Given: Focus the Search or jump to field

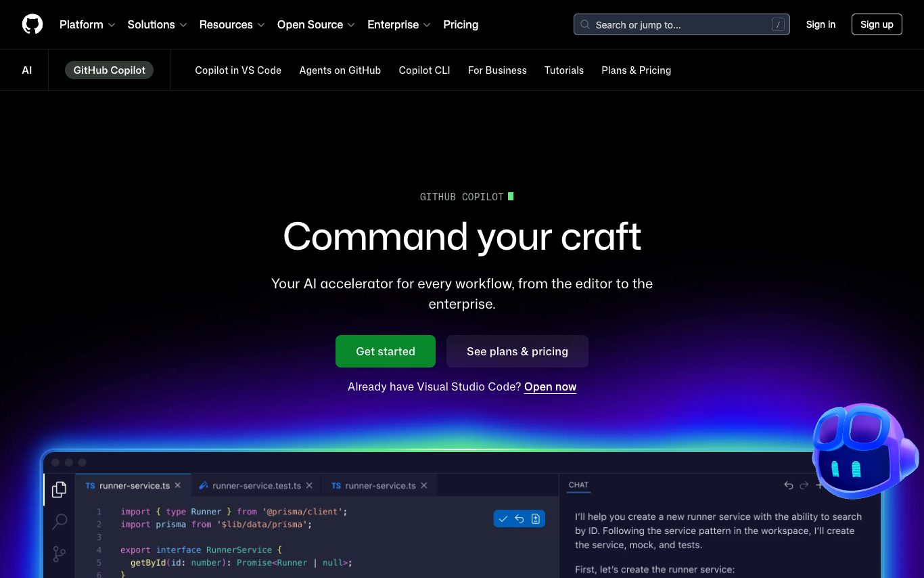Looking at the screenshot, I should coord(676,25).
